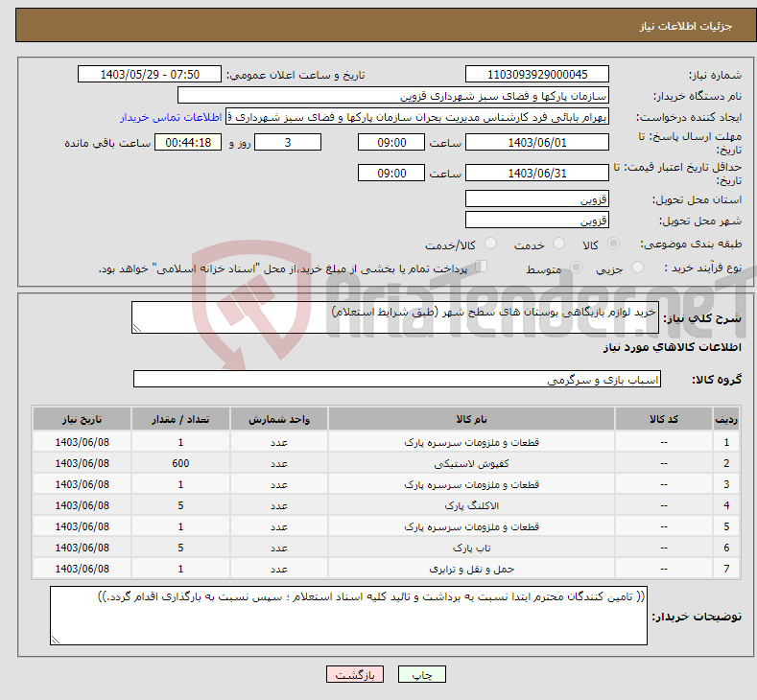Click the حمل و نقل و ترابری item name
The width and height of the screenshot is (757, 700).
point(471,570)
